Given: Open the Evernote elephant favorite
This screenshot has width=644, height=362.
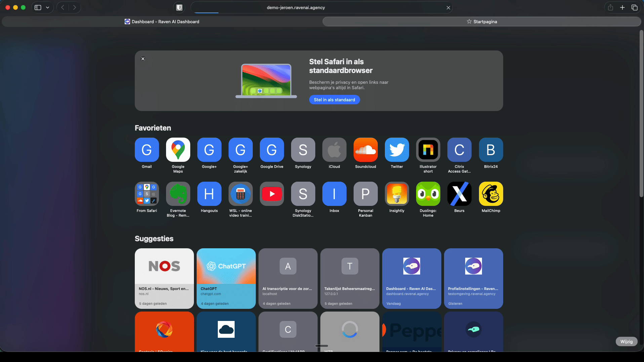Looking at the screenshot, I should pos(178,194).
